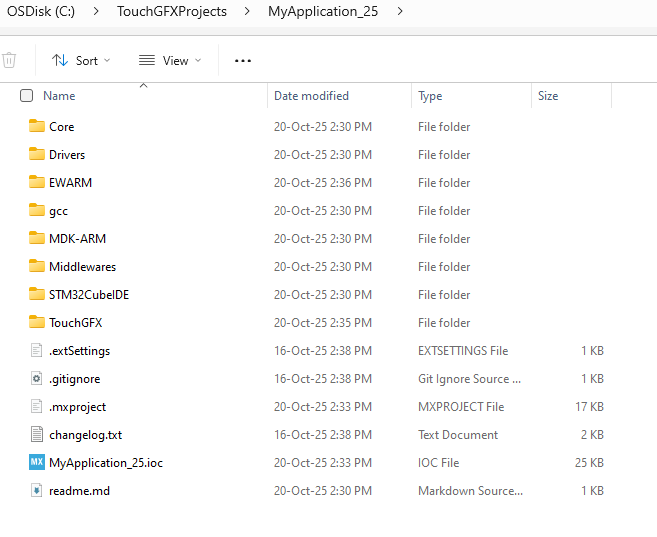
Task: Click the MDK-ARM folder icon
Action: (x=37, y=238)
